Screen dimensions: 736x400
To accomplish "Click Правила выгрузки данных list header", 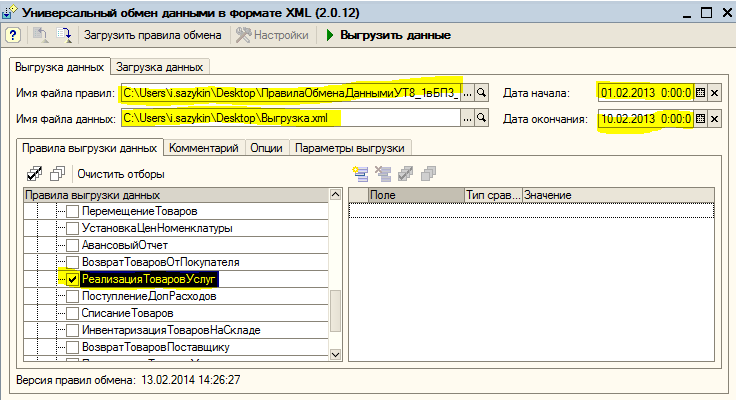I will (x=176, y=195).
